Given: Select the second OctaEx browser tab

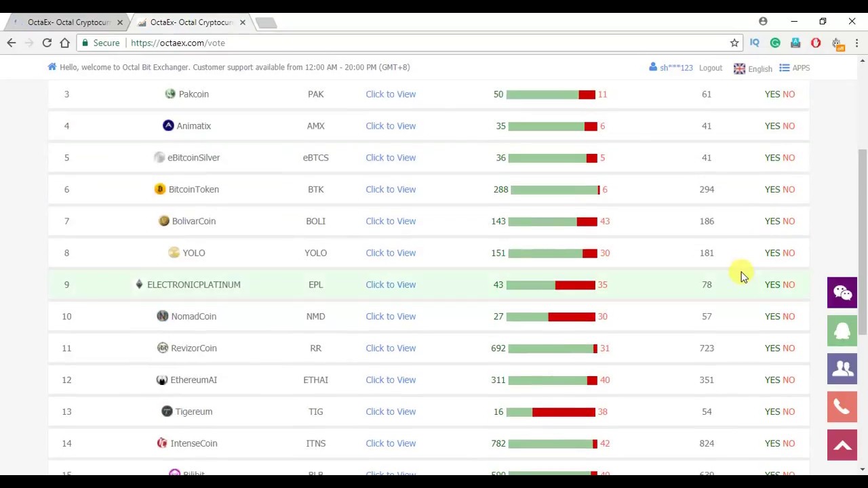Looking at the screenshot, I should click(x=190, y=22).
